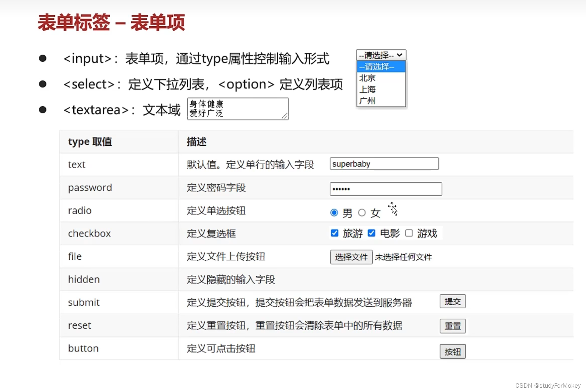Click inside the textarea containing 身体健康
This screenshot has width=586, height=392.
pyautogui.click(x=238, y=109)
